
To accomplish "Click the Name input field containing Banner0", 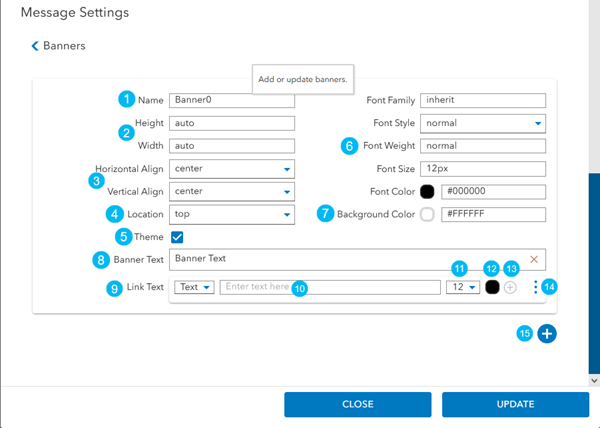I will point(232,100).
